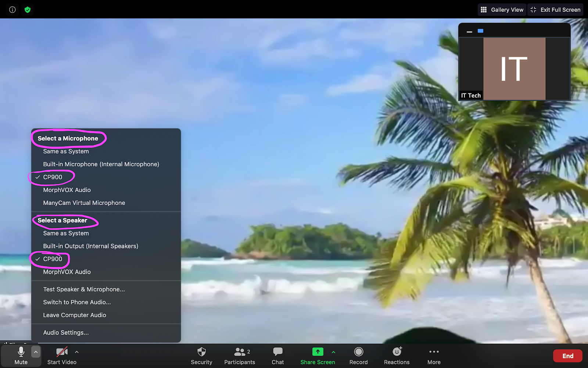Switch to Gallery View

502,10
